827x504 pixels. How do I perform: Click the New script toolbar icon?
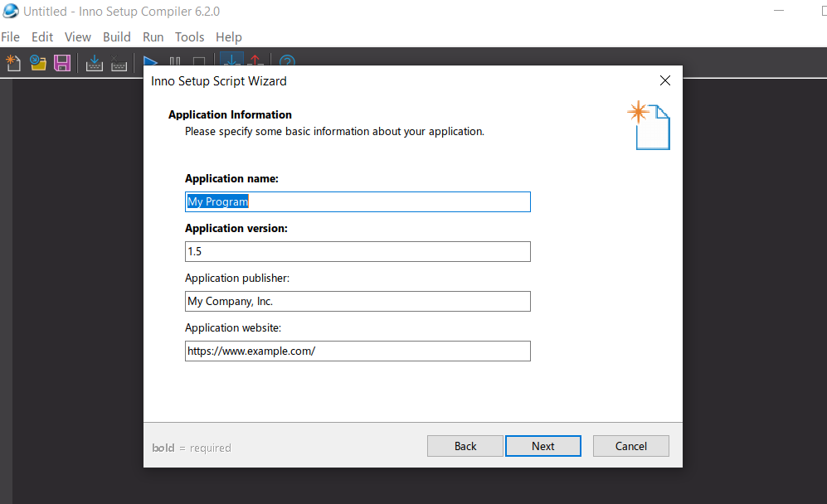(13, 63)
